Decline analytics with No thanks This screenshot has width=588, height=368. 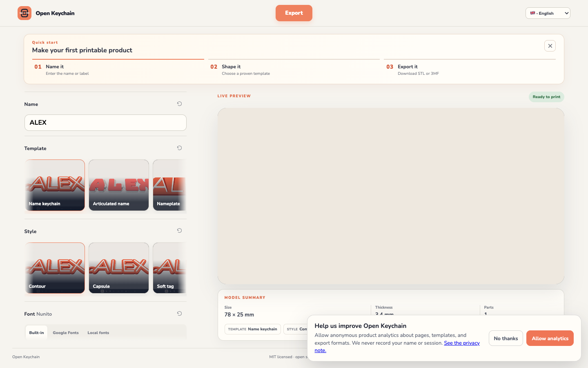click(x=506, y=338)
